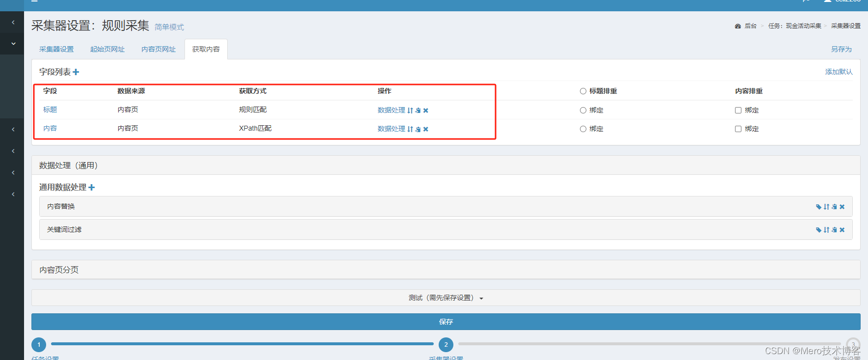Expand the 内容页分页 panel header

(x=446, y=270)
